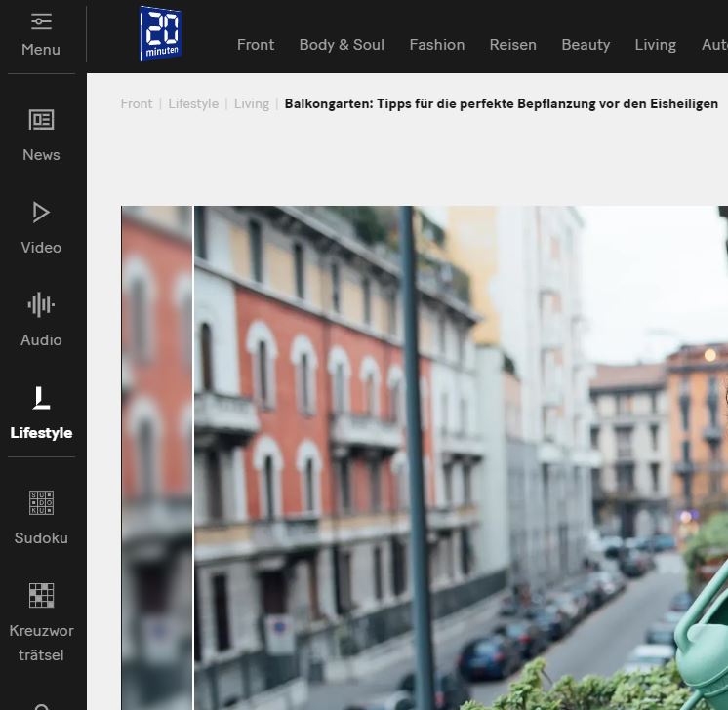Open the Living navigation tab
Screen dimensions: 728x710
(x=655, y=45)
